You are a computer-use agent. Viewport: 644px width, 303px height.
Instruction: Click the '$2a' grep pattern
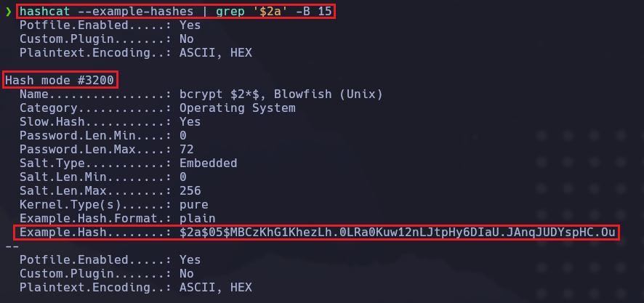tap(255, 12)
